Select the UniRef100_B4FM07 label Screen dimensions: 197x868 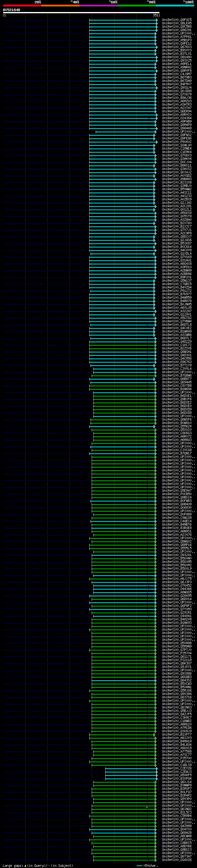pyautogui.click(x=177, y=84)
